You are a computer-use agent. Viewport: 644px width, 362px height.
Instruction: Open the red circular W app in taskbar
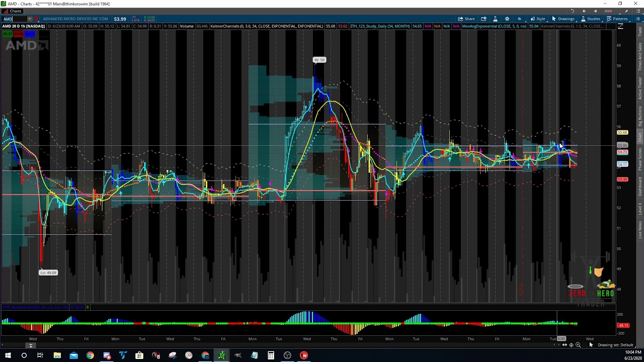304,355
